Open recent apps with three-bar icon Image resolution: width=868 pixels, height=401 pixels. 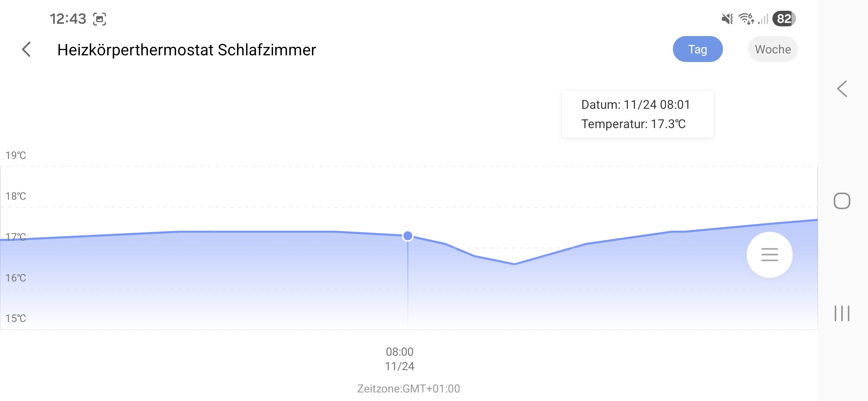(842, 313)
